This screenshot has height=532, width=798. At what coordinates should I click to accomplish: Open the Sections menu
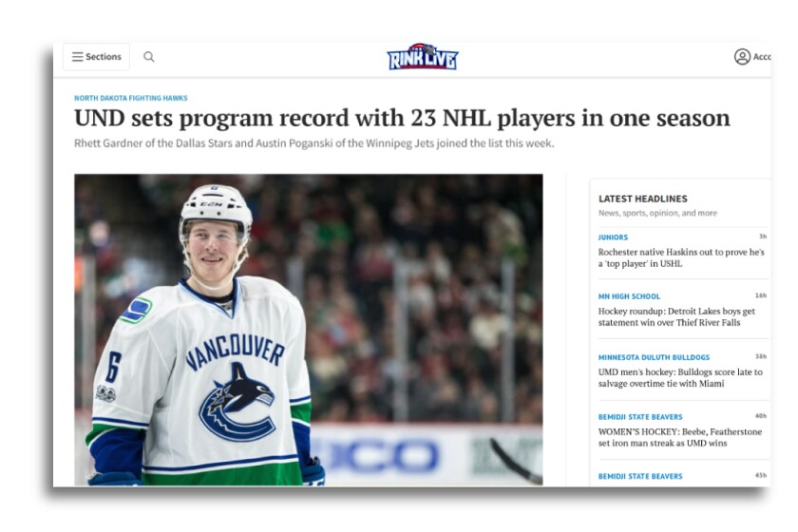coord(96,56)
